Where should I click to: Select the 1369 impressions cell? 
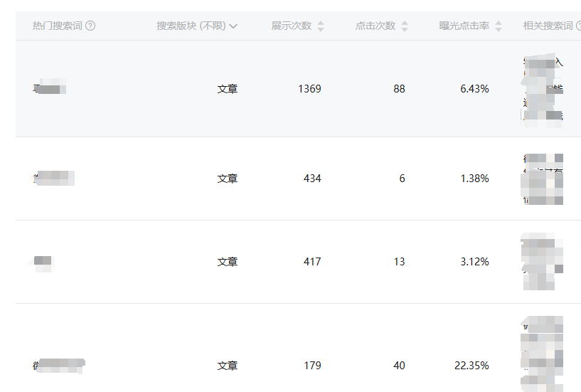(309, 89)
